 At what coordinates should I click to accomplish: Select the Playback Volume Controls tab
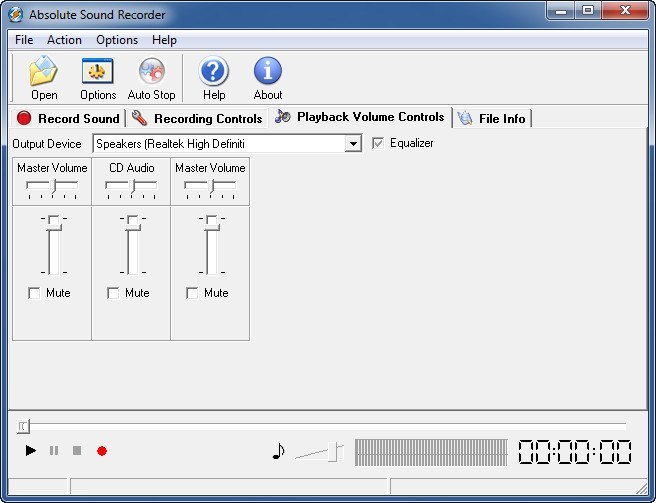[x=360, y=117]
